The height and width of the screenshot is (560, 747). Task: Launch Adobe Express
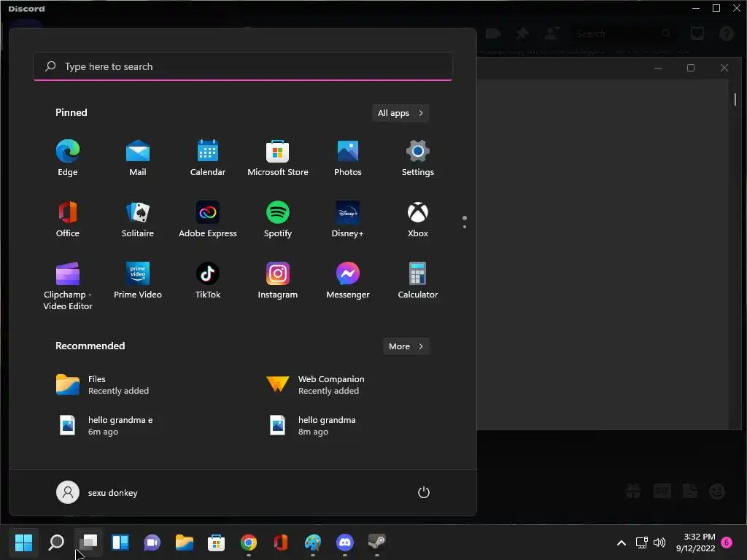click(x=208, y=219)
